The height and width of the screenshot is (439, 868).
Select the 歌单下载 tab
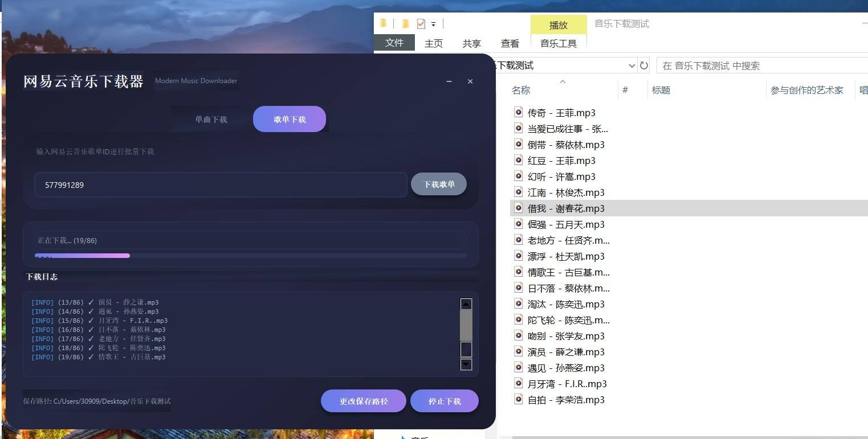pyautogui.click(x=290, y=120)
